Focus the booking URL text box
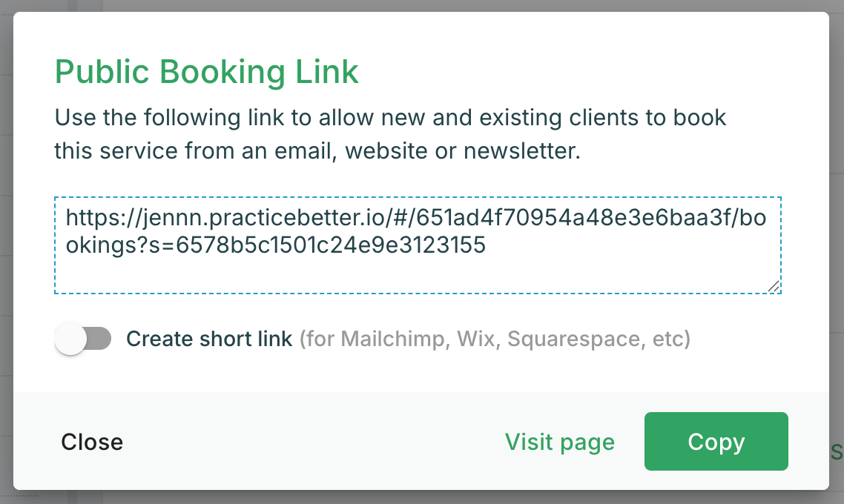Image resolution: width=844 pixels, height=504 pixels. (417, 245)
